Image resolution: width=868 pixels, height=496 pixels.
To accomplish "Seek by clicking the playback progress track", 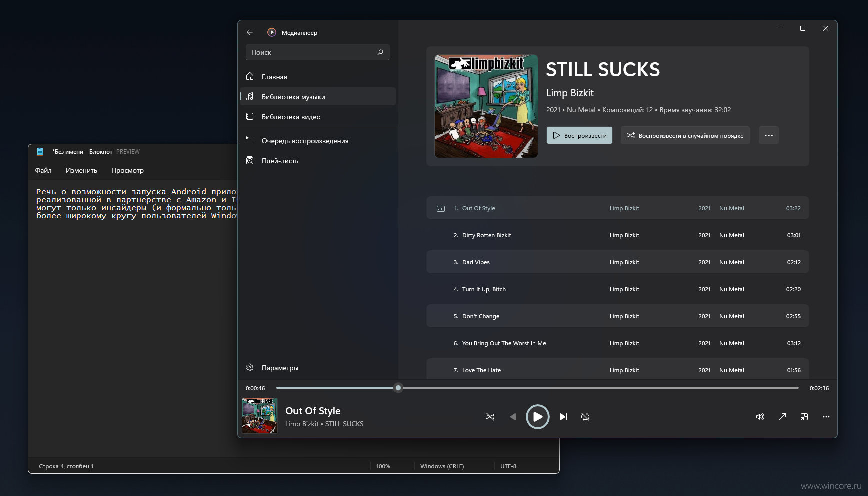I will coord(537,388).
